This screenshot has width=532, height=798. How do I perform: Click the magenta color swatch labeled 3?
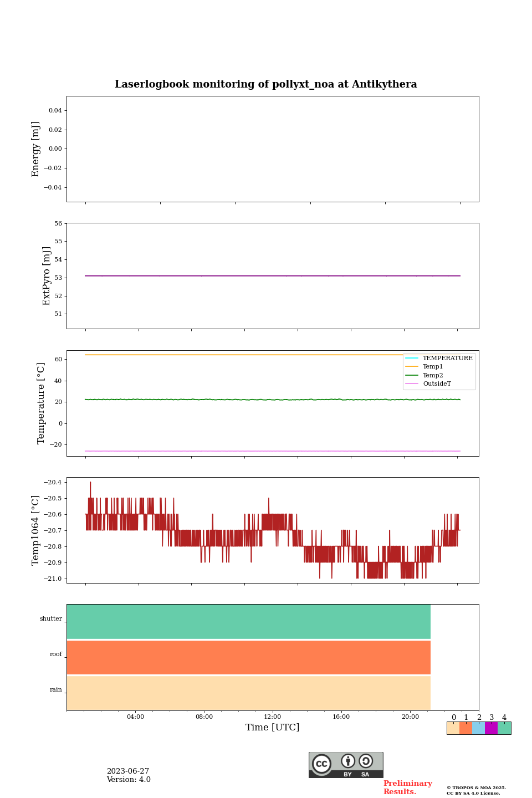tap(491, 728)
